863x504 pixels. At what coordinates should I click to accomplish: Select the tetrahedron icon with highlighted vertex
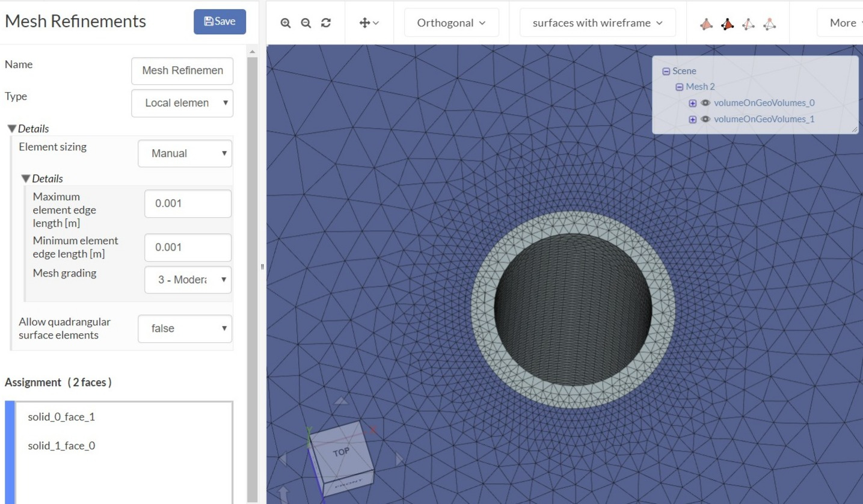click(x=769, y=22)
